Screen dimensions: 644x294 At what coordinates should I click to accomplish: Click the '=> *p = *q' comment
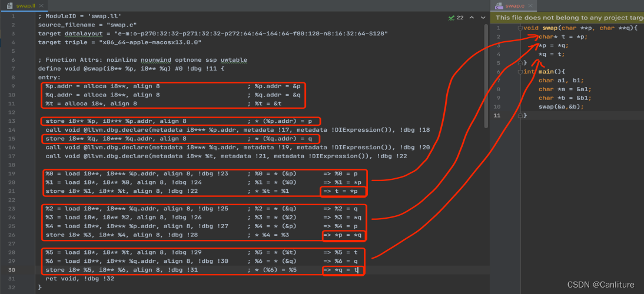tap(342, 235)
